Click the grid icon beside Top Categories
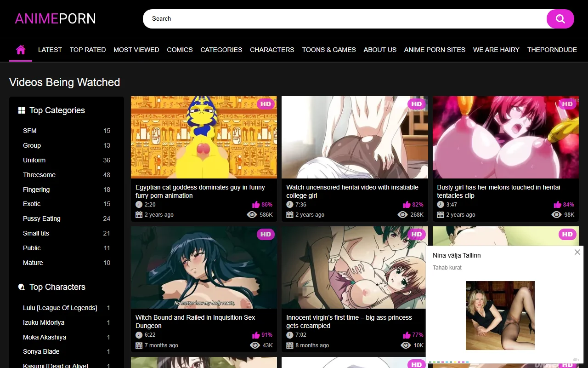This screenshot has width=588, height=368. tap(21, 110)
